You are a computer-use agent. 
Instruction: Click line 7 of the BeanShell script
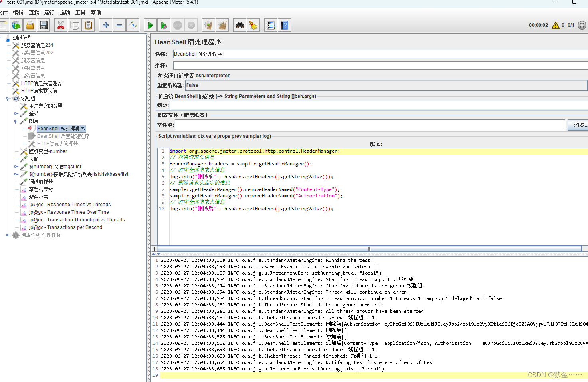coord(255,189)
